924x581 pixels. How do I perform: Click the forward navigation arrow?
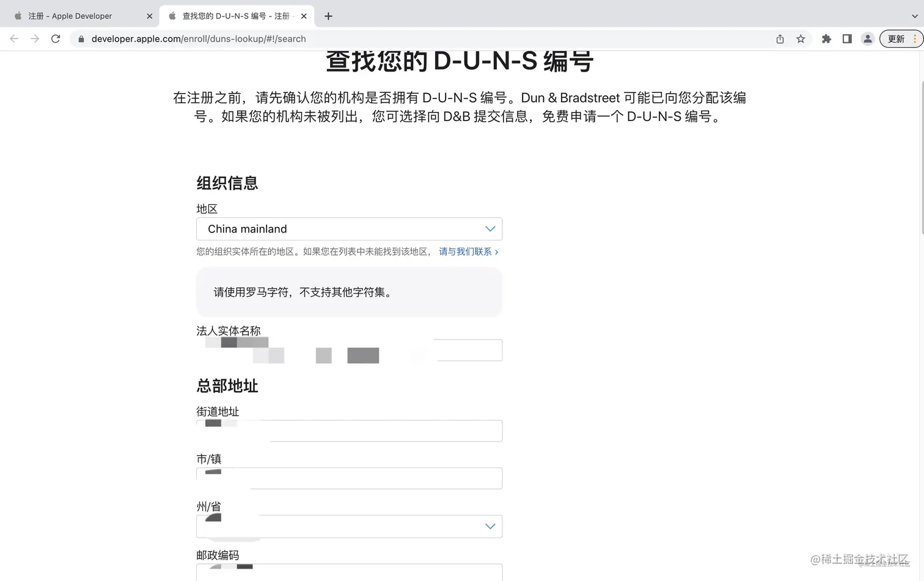pyautogui.click(x=35, y=39)
